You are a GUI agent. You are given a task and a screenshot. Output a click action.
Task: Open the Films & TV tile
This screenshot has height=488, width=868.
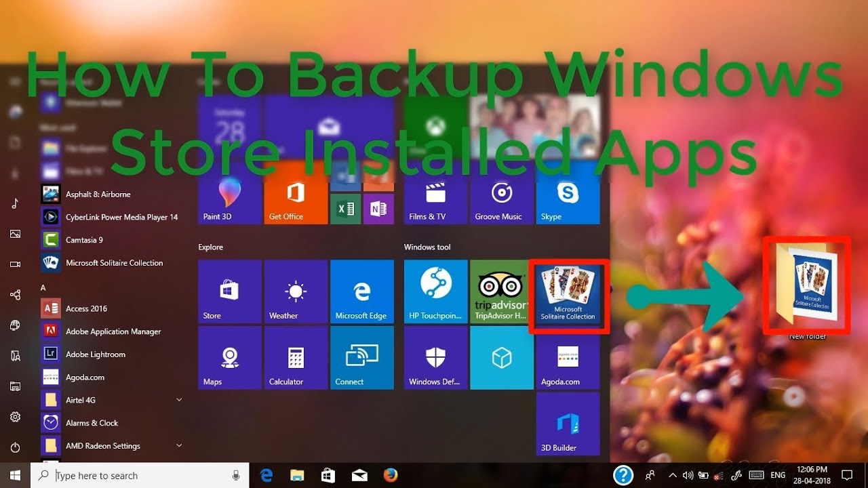435,192
